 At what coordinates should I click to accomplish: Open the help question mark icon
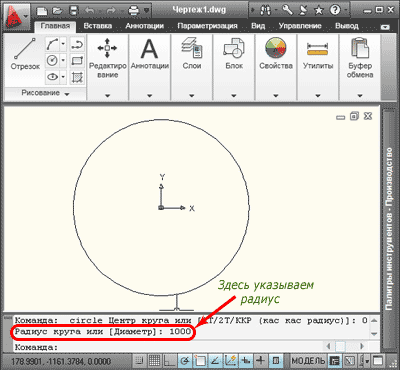click(335, 10)
